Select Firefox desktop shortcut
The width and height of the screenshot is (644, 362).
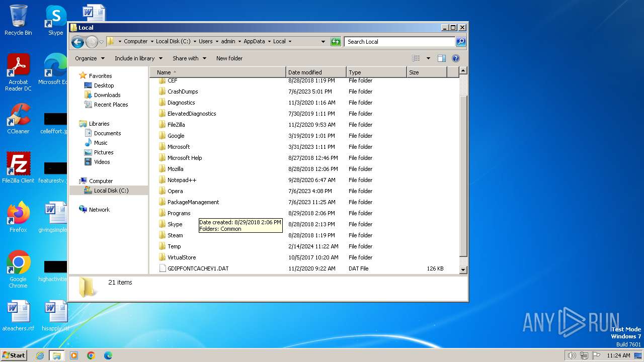18,217
